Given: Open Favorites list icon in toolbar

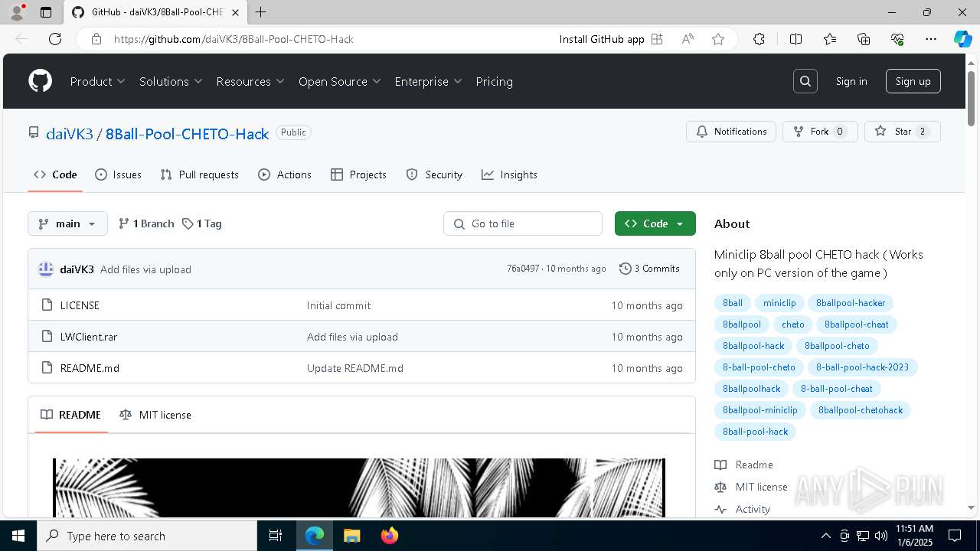Looking at the screenshot, I should point(830,39).
